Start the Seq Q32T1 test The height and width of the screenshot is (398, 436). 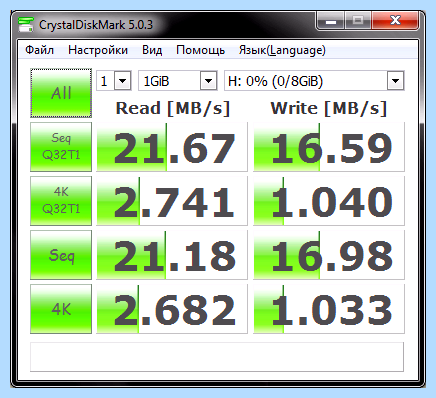[x=61, y=147]
